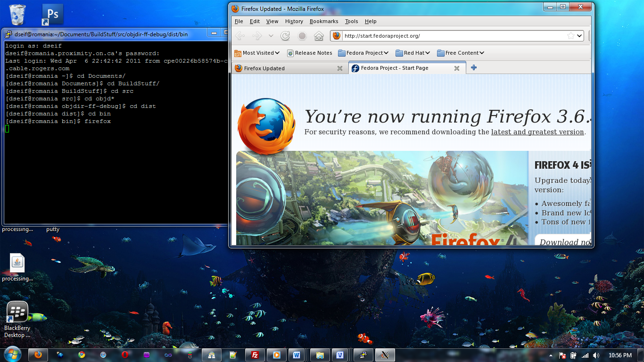Click the URL bar showing start.fedoraproject.org

click(454, 36)
